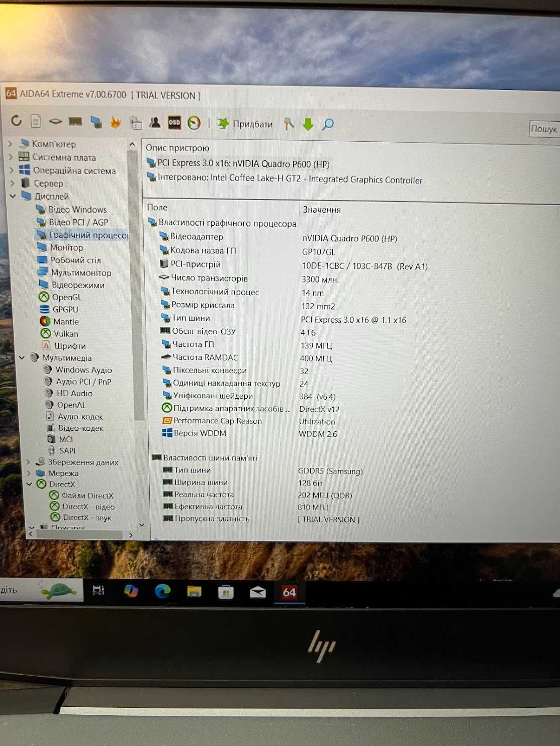Click the tree horizontal scroll right arrow
This screenshot has height=746, width=560.
coord(131,535)
